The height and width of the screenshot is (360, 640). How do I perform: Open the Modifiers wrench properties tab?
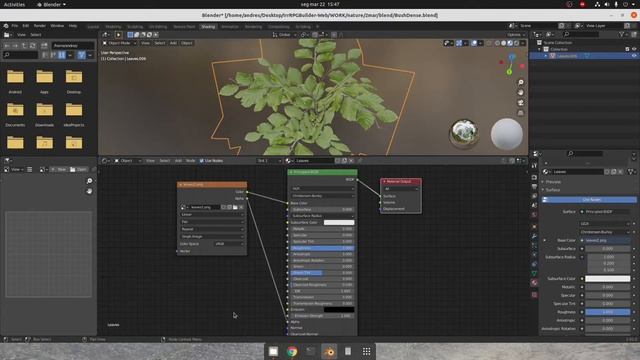534,236
